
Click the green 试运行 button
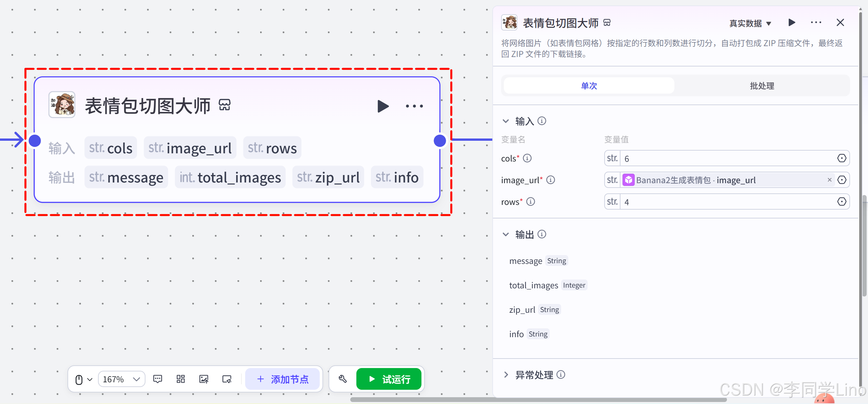tap(389, 379)
